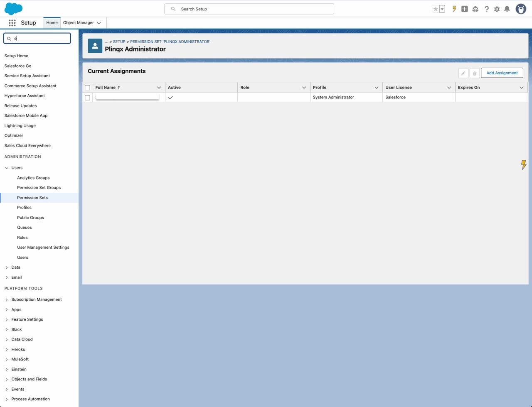Switch to the Home tab
Screen dimensions: 532x407
point(52,23)
